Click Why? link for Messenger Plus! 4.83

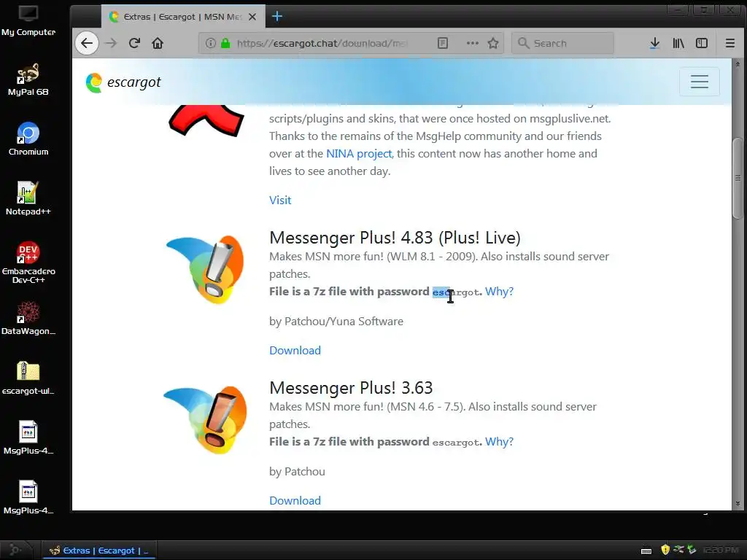(x=499, y=292)
